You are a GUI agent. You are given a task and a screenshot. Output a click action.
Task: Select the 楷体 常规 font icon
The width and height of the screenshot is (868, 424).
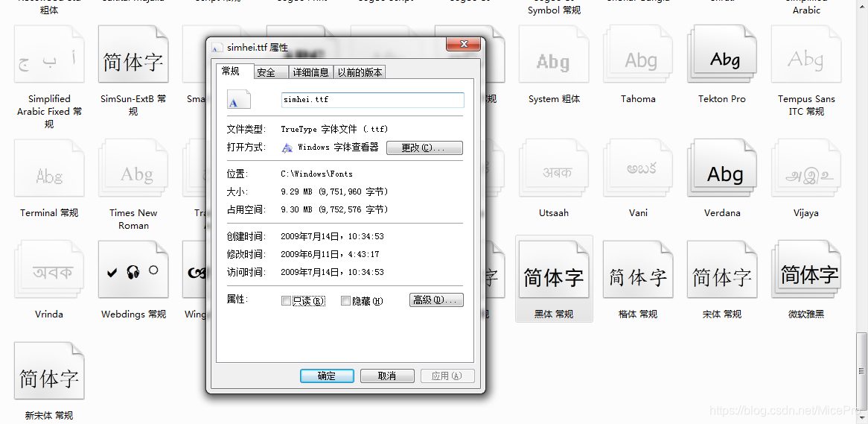tap(638, 269)
